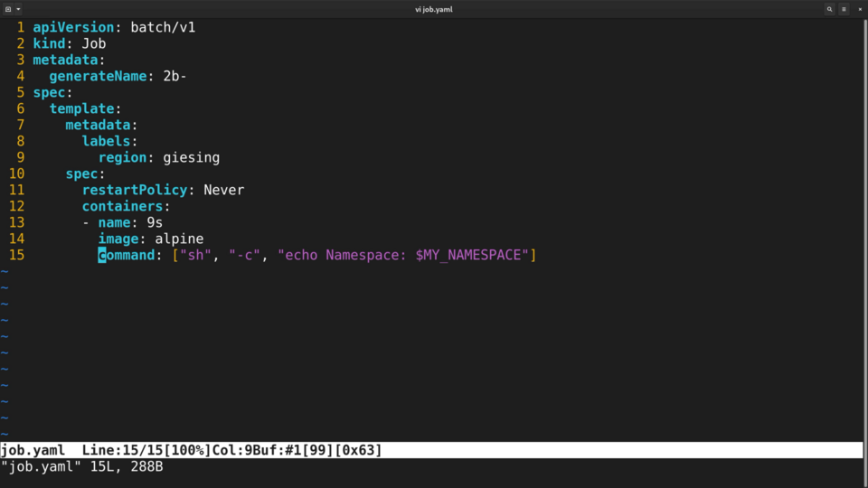The width and height of the screenshot is (868, 488).
Task: Click the string "sh" in the command
Action: 195,255
